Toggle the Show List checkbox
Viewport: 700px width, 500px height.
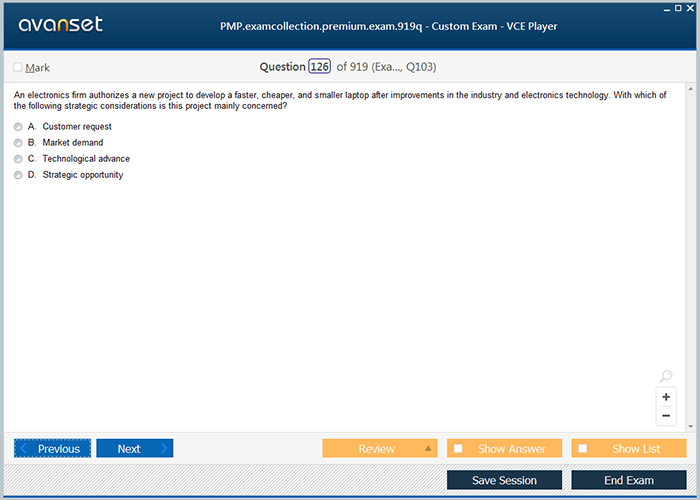(583, 449)
